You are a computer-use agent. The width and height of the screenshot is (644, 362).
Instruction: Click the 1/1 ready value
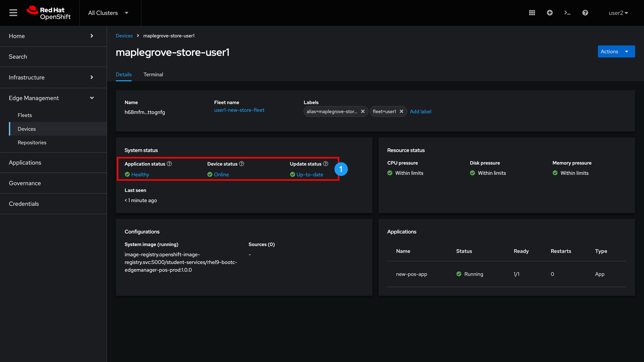point(516,274)
